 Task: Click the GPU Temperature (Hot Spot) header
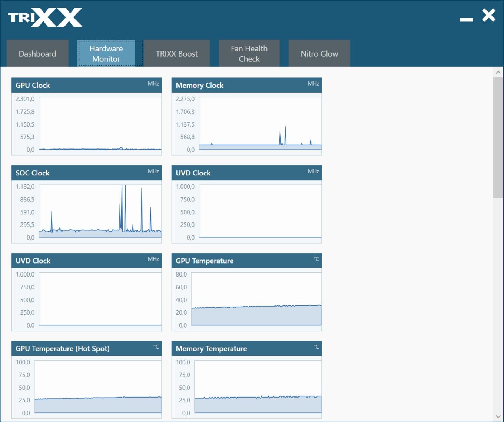87,348
